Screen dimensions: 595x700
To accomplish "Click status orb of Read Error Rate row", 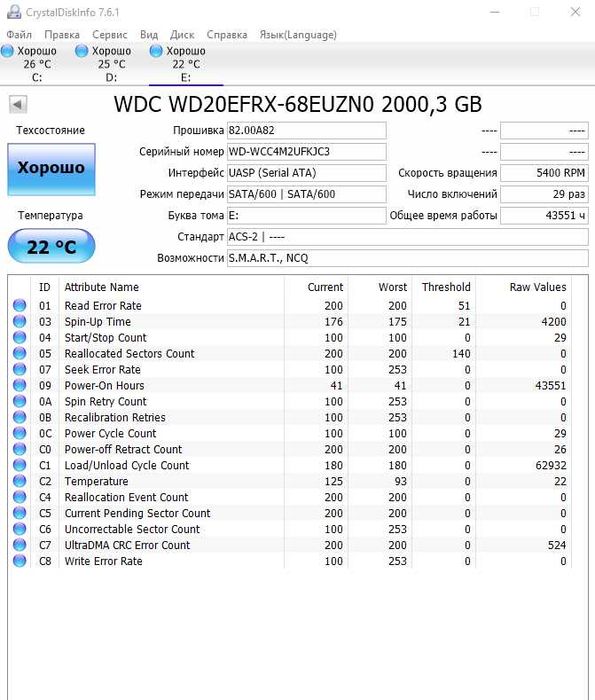I will (20, 305).
